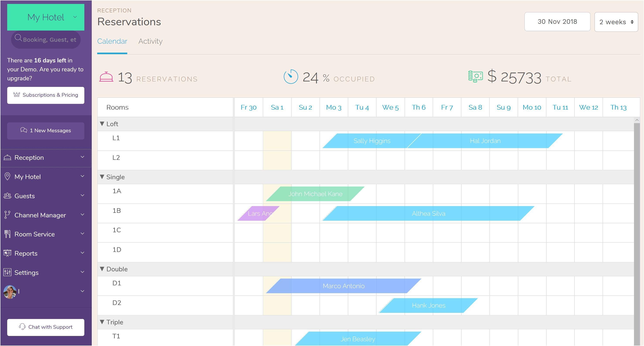This screenshot has width=644, height=346.
Task: Click the Reception sidebar icon
Action: point(8,157)
